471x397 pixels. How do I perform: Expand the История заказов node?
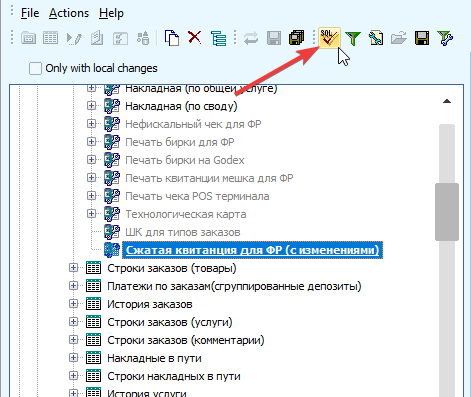tap(73, 304)
